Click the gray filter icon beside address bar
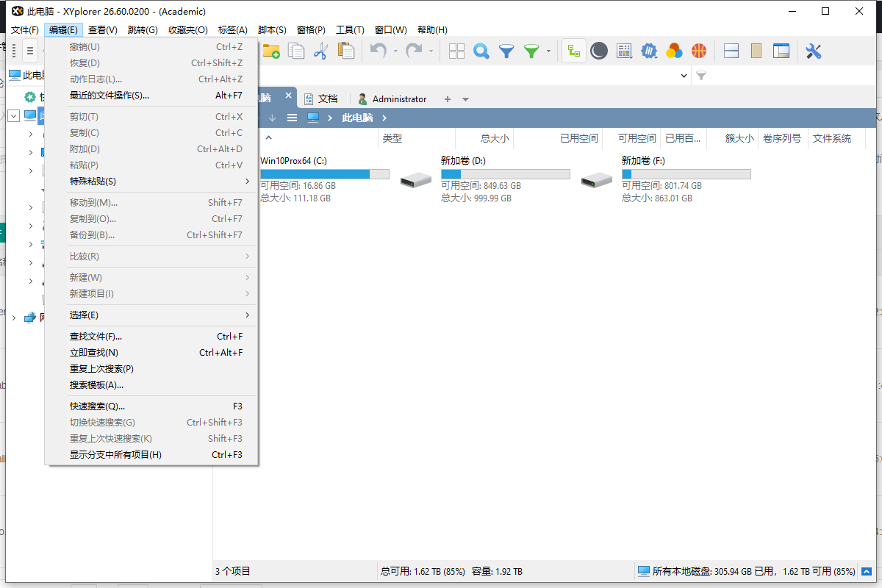The width and height of the screenshot is (882, 588). (x=701, y=76)
